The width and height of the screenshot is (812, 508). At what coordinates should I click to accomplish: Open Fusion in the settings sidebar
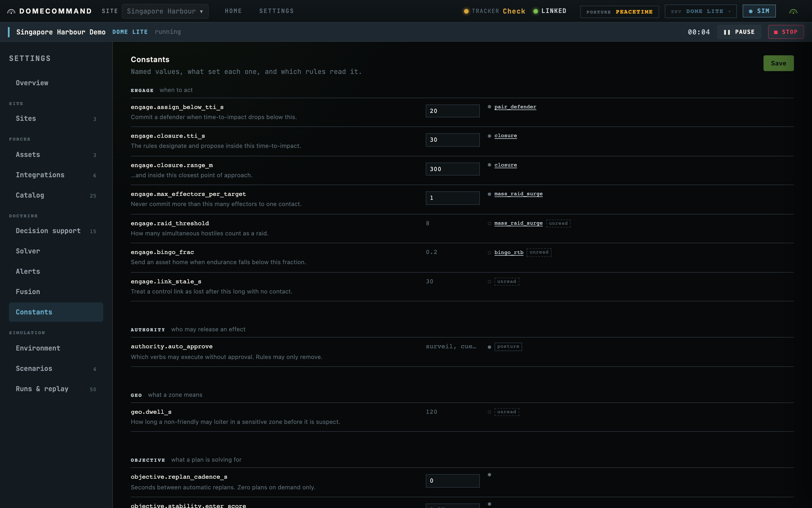pos(56,292)
